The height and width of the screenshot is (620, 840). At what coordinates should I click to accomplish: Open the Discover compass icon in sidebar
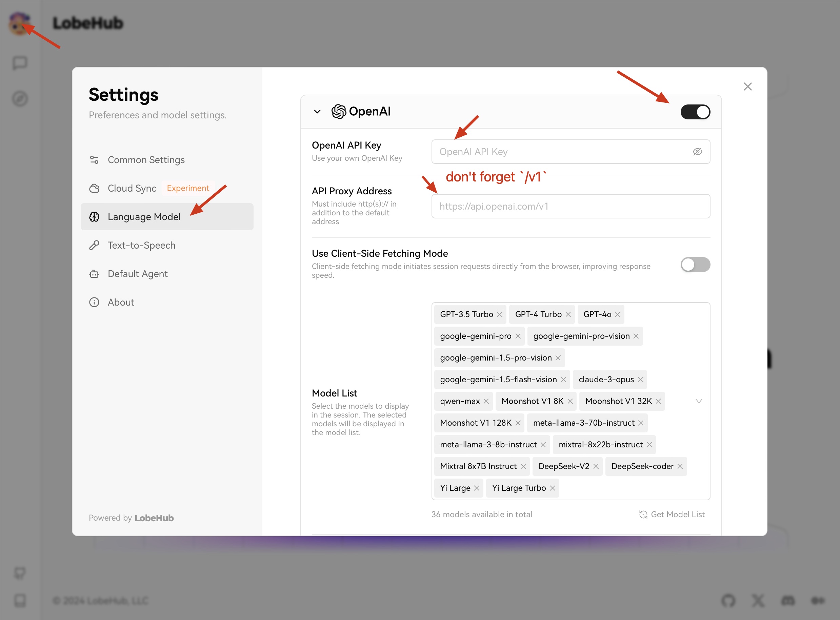coord(20,99)
